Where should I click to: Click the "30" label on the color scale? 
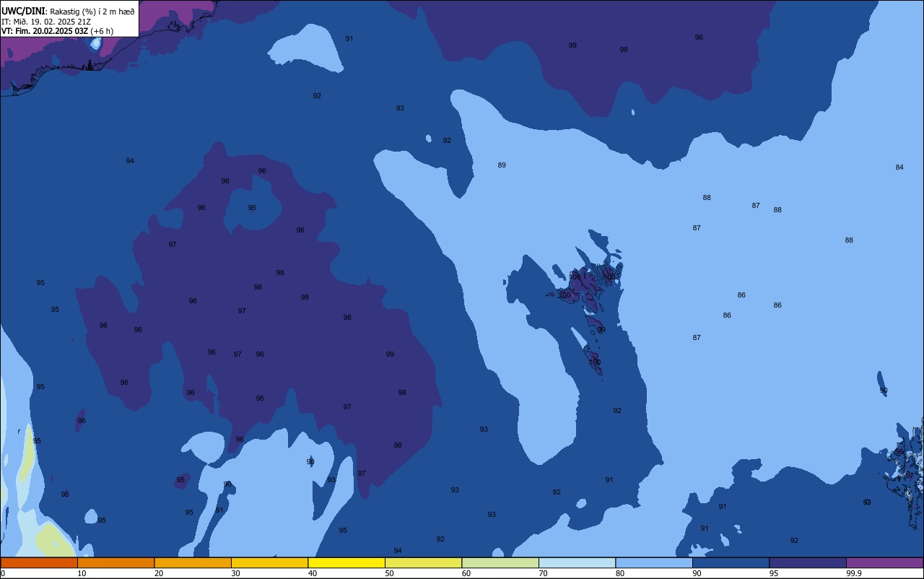pos(235,573)
